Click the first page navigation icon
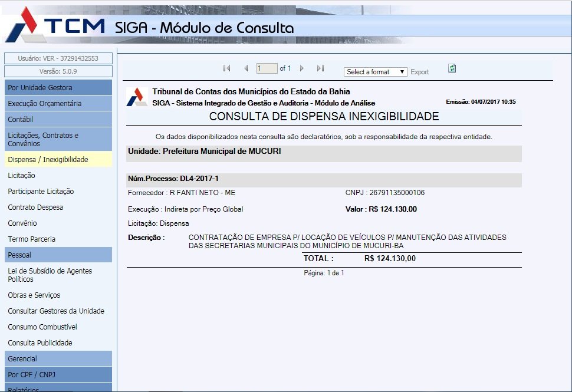The image size is (572, 392). click(x=226, y=68)
